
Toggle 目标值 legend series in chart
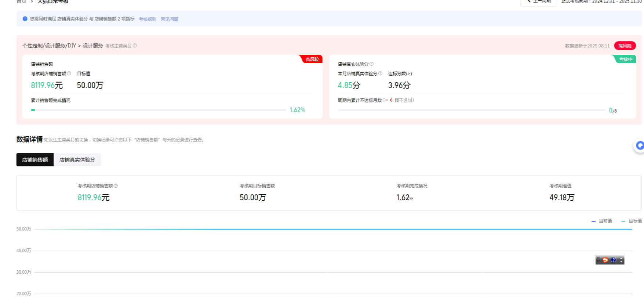(x=632, y=221)
